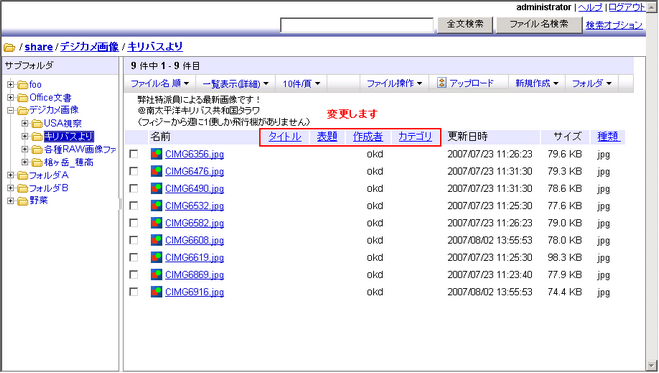Open the 新規作成 menu
The height and width of the screenshot is (373, 659).
[537, 84]
